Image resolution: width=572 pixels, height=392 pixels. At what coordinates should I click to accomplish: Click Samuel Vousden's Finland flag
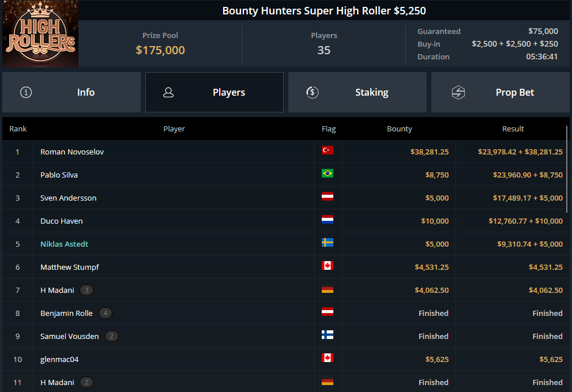click(327, 335)
